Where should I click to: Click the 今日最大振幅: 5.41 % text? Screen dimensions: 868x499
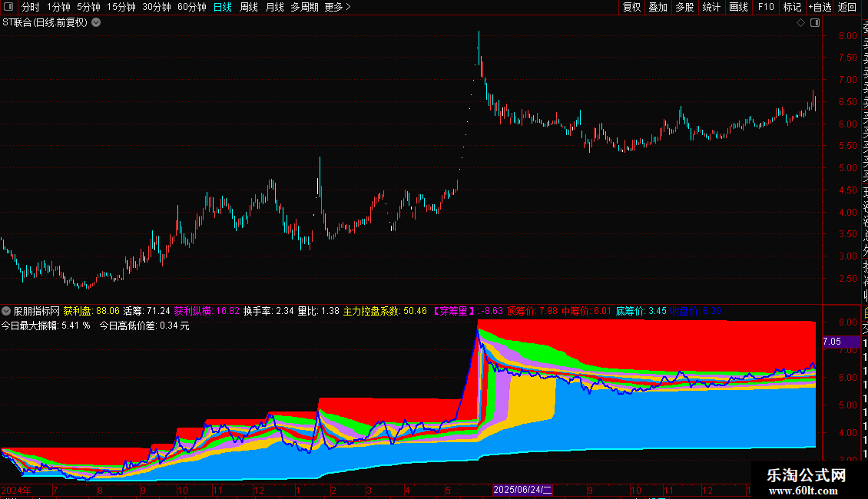coord(46,326)
